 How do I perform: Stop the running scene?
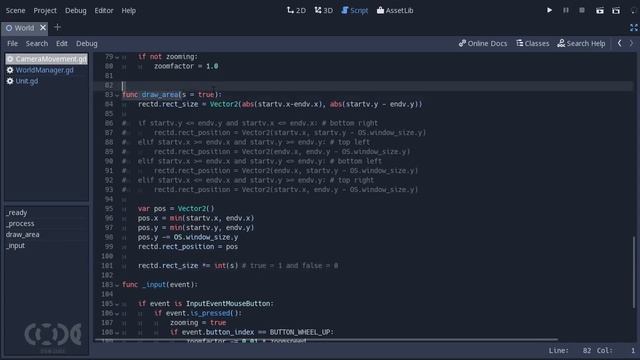point(582,10)
